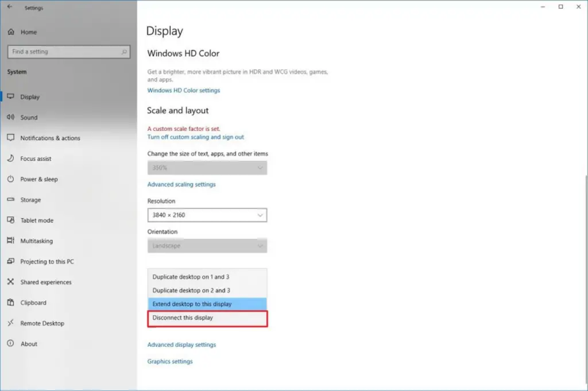The image size is (588, 391).
Task: Click the vertical scrollbar on the right
Action: tap(586, 279)
